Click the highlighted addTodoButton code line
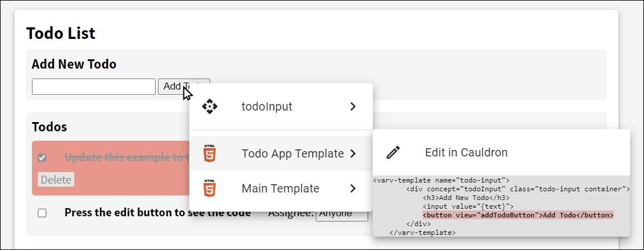Image resolution: width=644 pixels, height=250 pixels. click(x=517, y=215)
